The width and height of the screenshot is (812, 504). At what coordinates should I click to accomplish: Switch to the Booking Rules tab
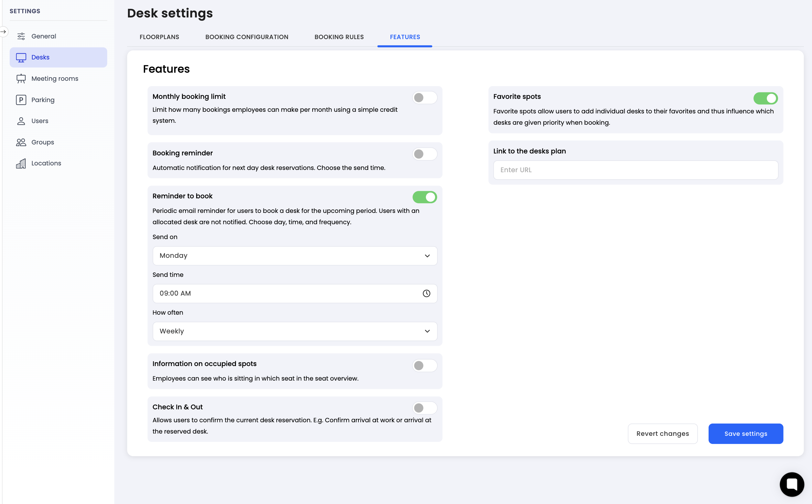pos(339,37)
